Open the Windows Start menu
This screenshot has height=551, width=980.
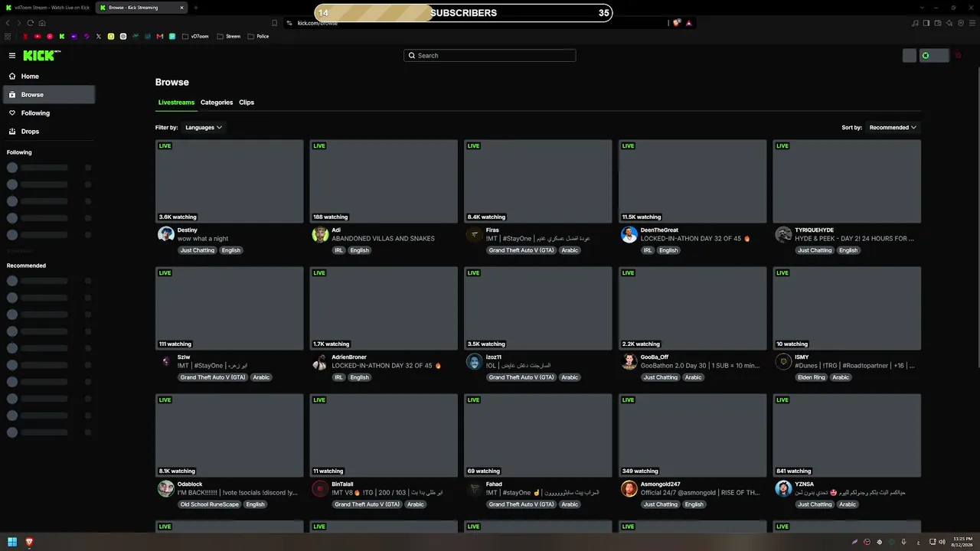(x=12, y=542)
